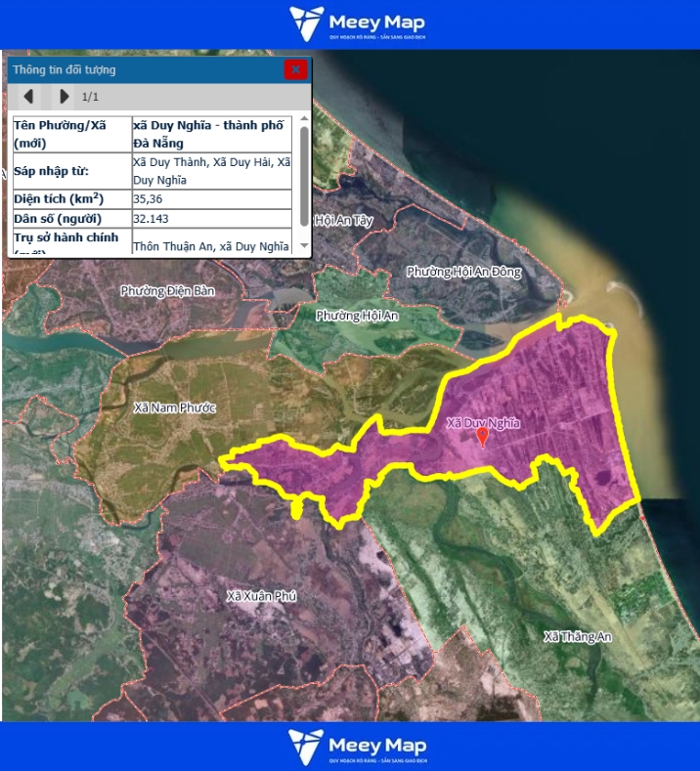Select Xã Thăng An region on map
Screen dimensions: 700x771
point(577,636)
